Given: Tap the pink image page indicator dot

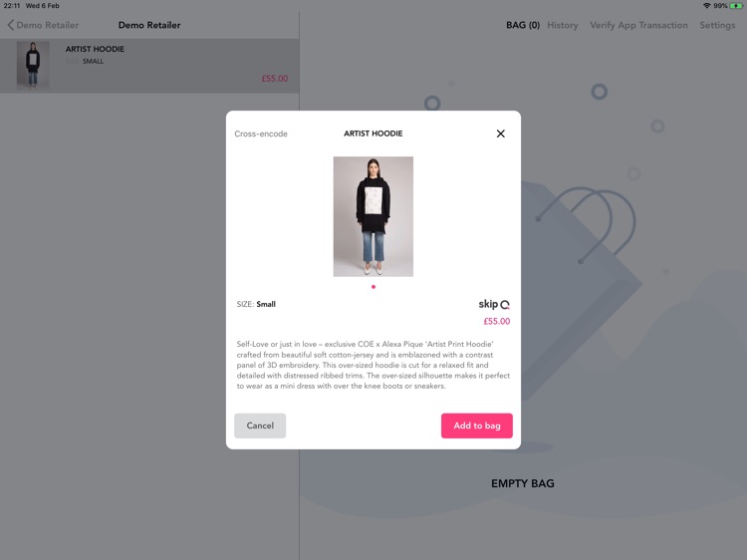Looking at the screenshot, I should [x=373, y=287].
